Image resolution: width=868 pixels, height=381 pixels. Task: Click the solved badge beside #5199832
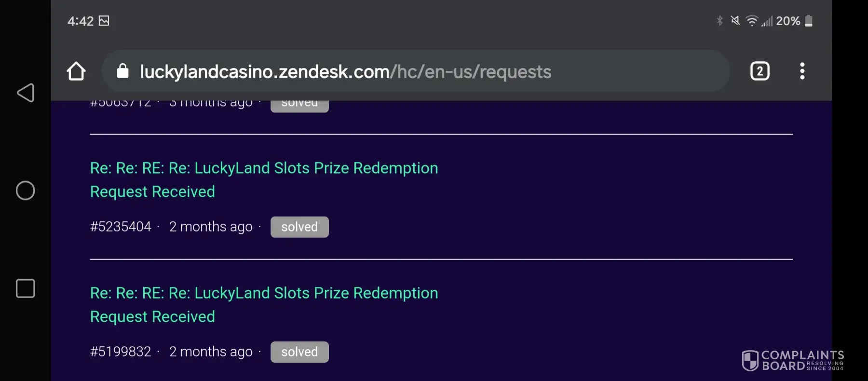[299, 352]
